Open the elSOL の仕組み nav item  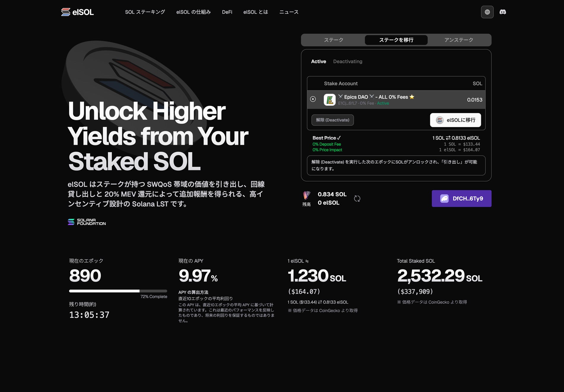[x=194, y=12]
